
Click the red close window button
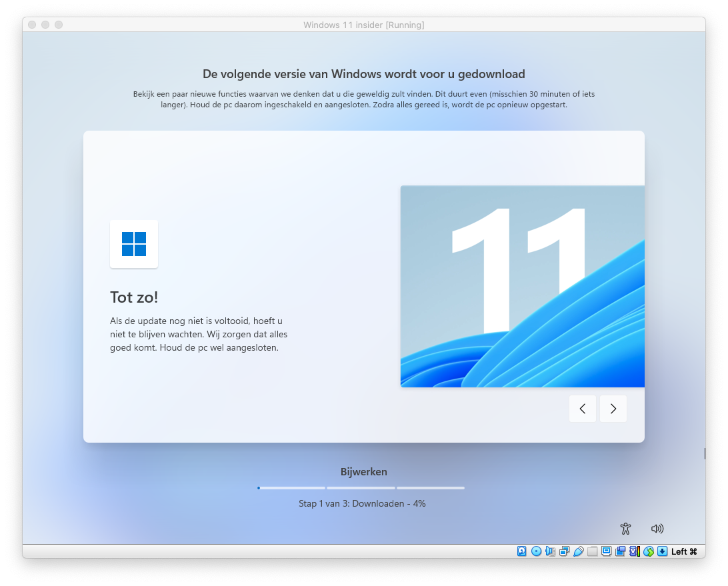click(x=32, y=25)
